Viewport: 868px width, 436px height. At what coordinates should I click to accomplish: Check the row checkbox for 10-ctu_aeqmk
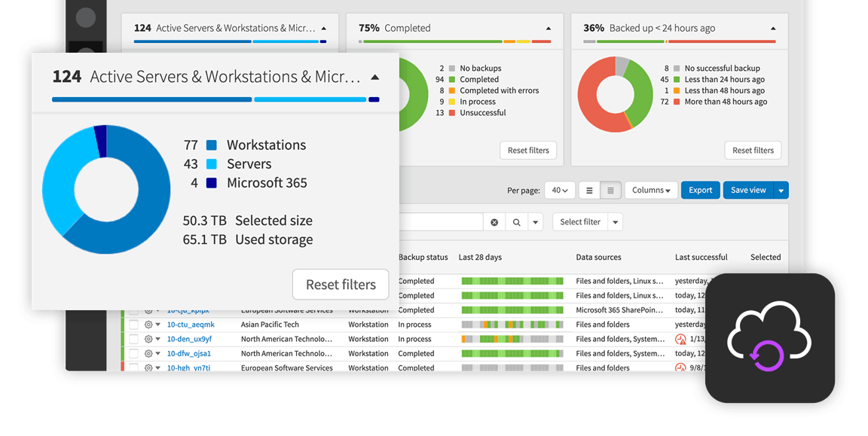point(133,325)
